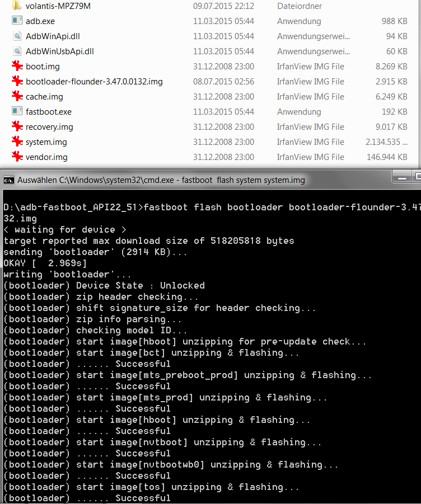The height and width of the screenshot is (504, 421).
Task: Click the system.img IrfanView icon
Action: click(17, 142)
